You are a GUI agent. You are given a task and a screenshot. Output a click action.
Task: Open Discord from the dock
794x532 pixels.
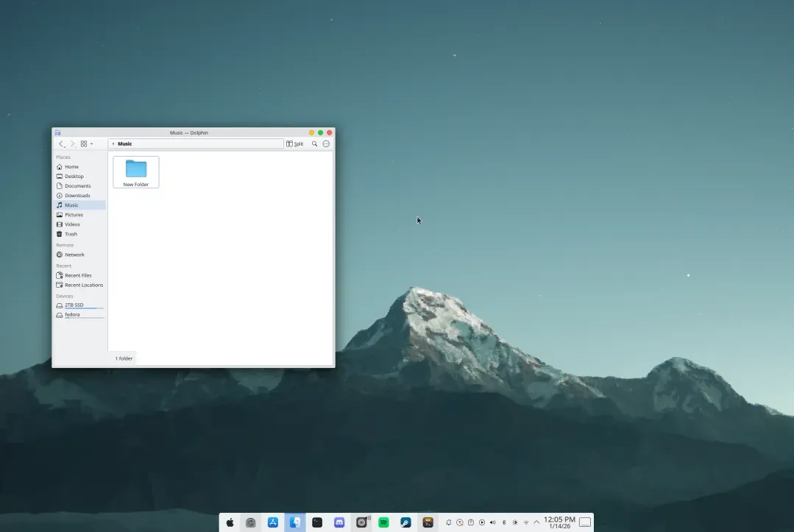click(338, 522)
